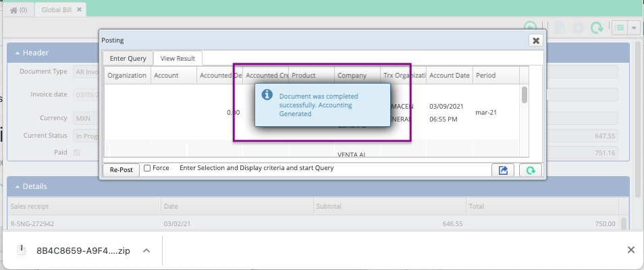Open the toolbar dropdown arrow beside list icon
The height and width of the screenshot is (270, 644).
[x=634, y=28]
